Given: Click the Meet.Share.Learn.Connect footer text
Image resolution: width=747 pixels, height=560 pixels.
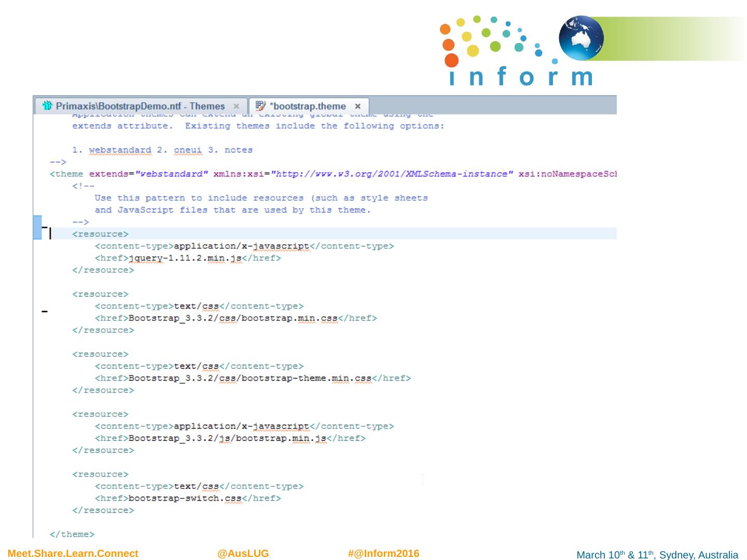Looking at the screenshot, I should click(73, 554).
